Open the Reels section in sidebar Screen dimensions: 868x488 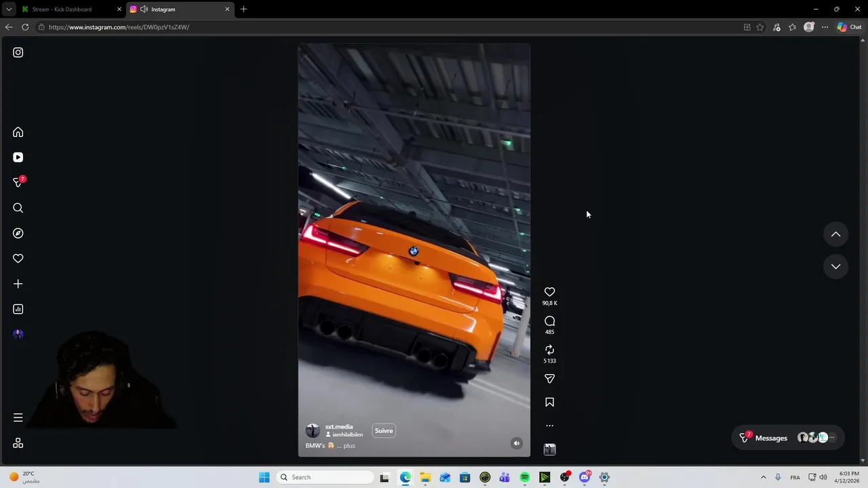(18, 157)
